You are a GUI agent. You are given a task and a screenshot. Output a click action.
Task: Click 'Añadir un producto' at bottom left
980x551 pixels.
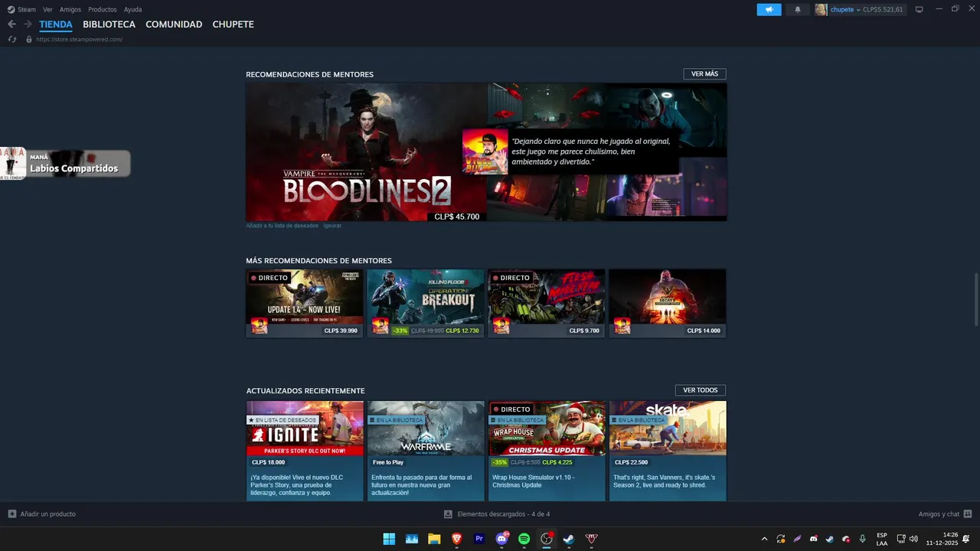(42, 514)
